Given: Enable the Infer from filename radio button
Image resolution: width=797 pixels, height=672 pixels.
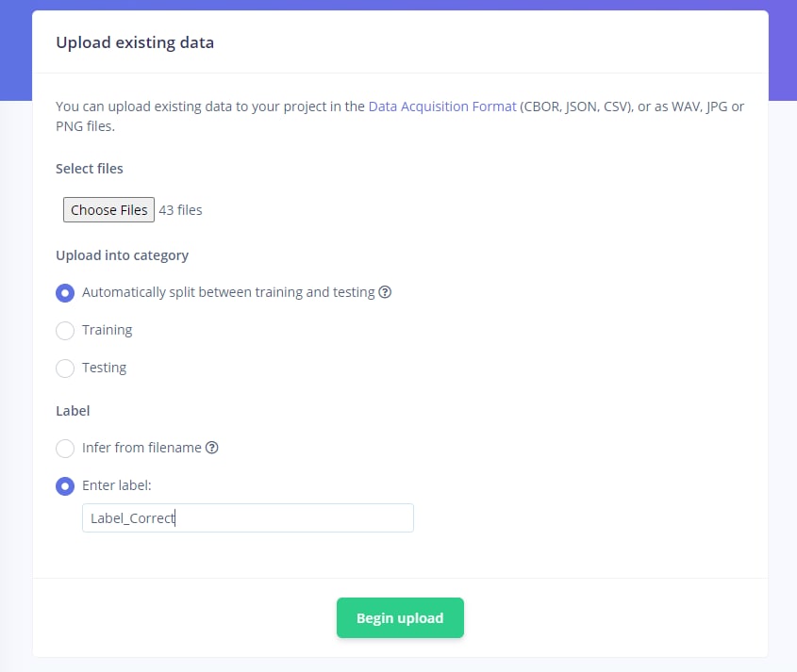Looking at the screenshot, I should [x=65, y=449].
